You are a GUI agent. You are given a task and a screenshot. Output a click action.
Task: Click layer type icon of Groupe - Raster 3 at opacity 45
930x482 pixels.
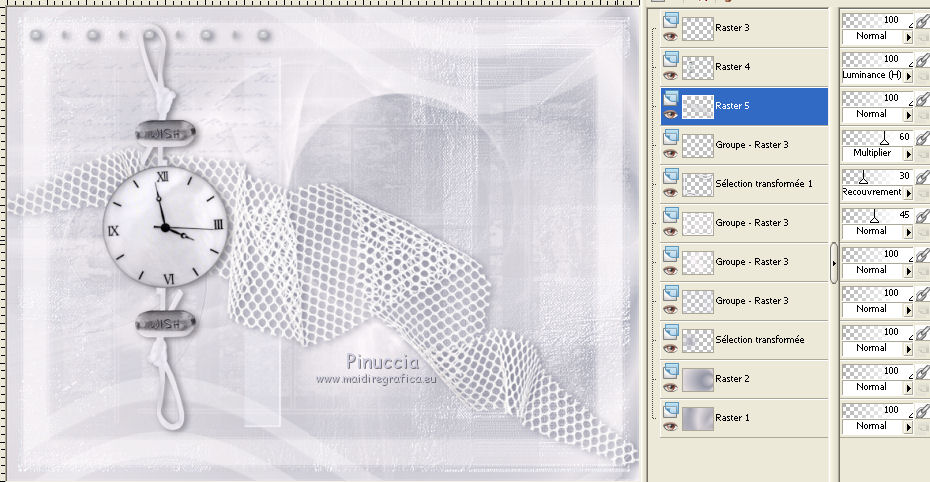point(670,216)
